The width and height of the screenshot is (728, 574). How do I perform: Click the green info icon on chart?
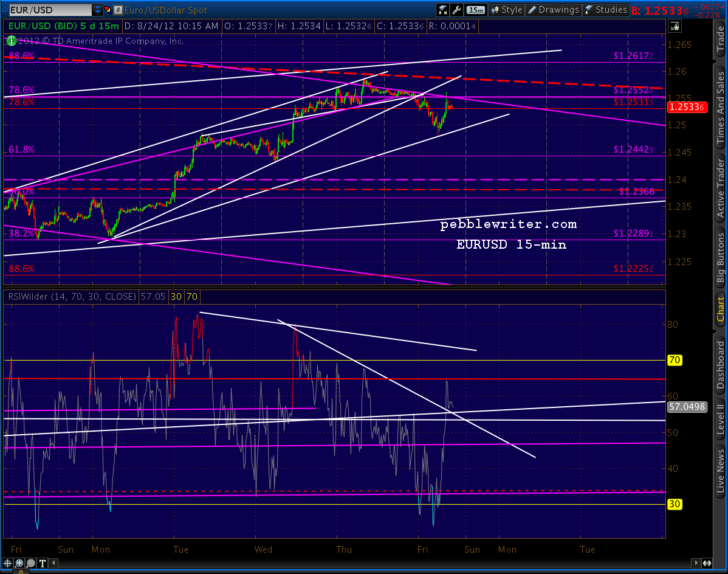click(x=11, y=41)
